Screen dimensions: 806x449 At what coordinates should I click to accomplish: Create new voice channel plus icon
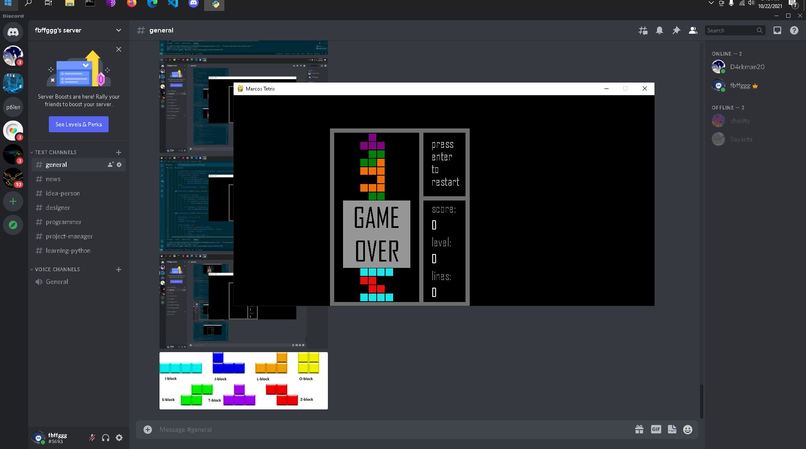point(119,270)
